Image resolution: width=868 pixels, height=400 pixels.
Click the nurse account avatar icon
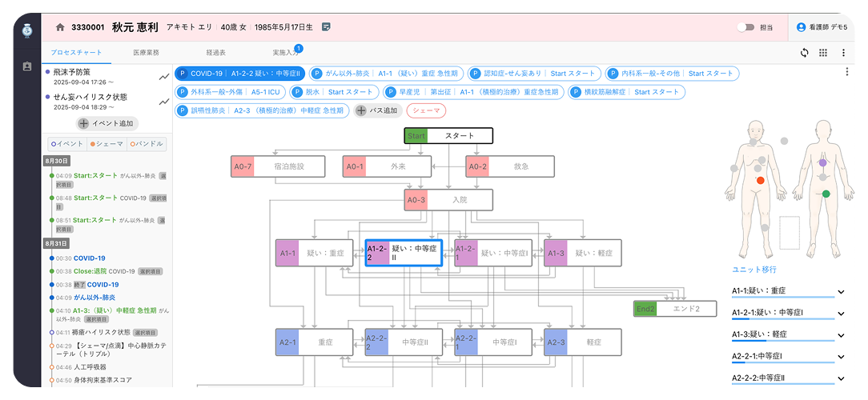click(x=801, y=27)
